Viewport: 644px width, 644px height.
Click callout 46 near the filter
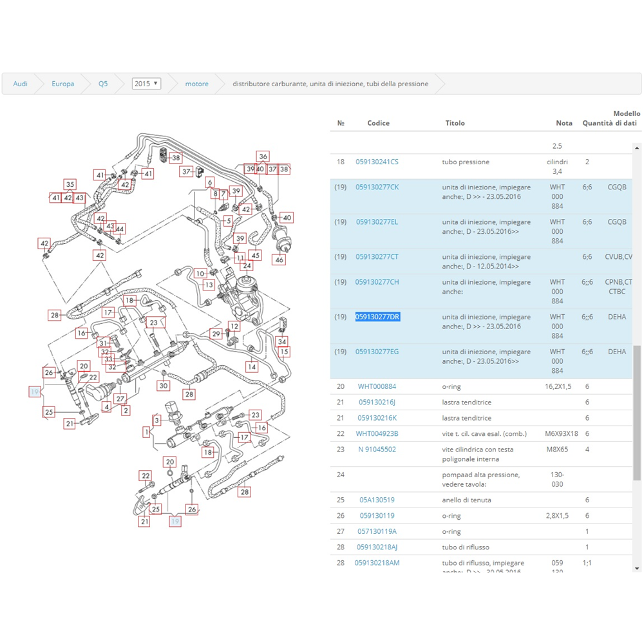click(x=279, y=260)
